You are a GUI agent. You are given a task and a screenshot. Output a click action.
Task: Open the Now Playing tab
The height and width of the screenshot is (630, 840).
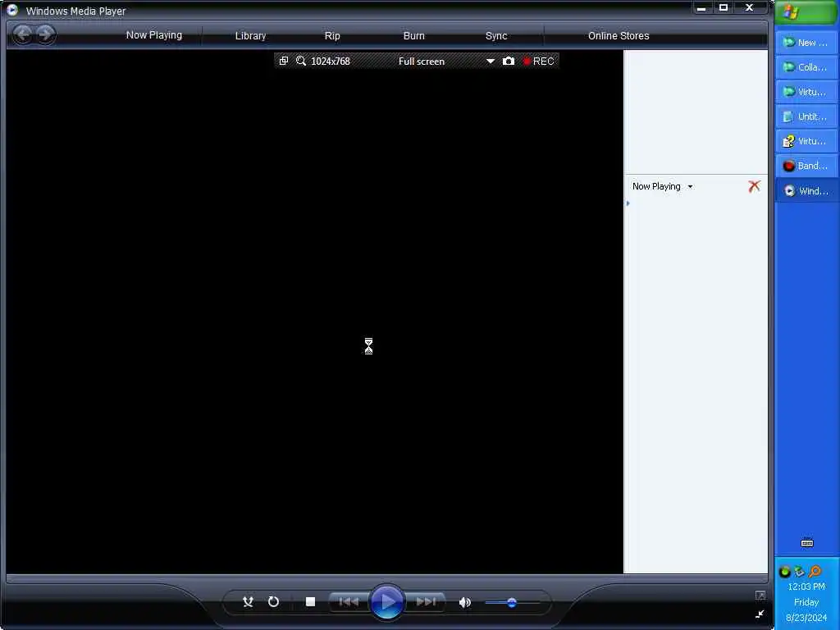(x=153, y=35)
